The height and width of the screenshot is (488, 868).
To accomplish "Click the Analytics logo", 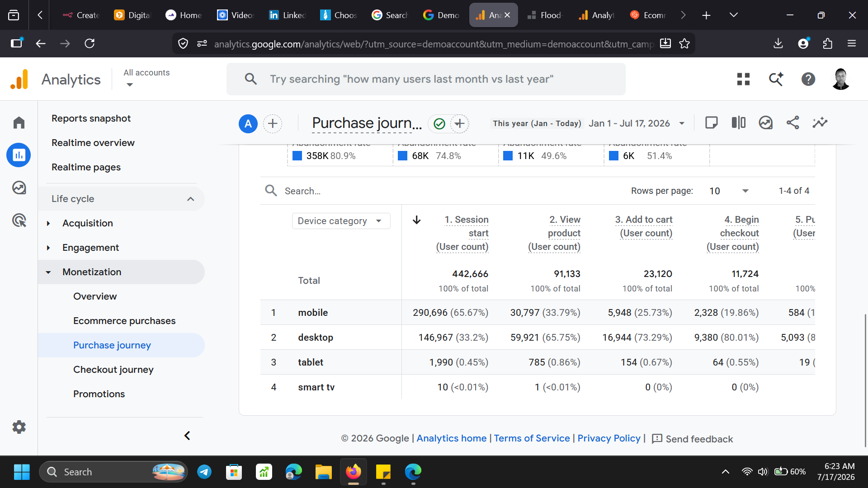I will pos(19,79).
